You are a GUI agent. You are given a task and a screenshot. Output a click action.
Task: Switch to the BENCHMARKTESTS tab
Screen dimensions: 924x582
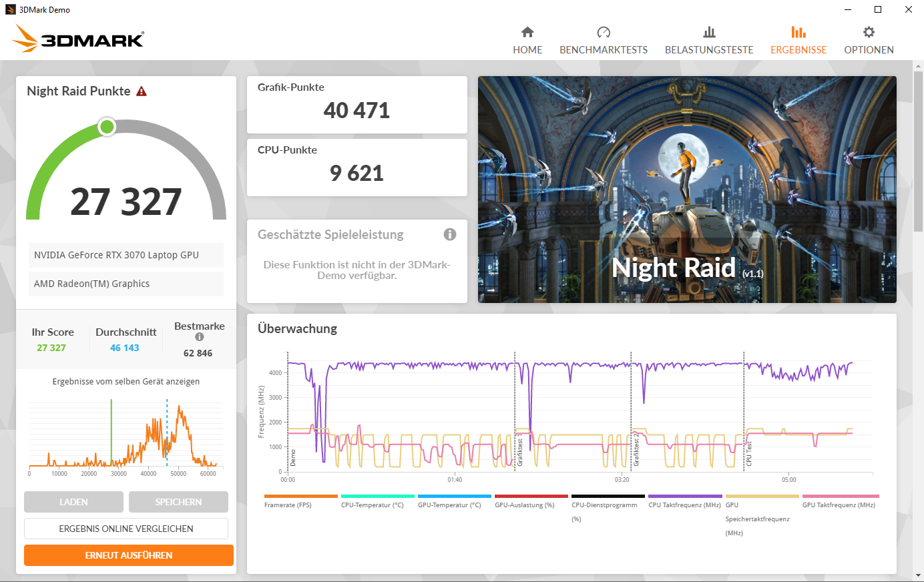[x=604, y=41]
